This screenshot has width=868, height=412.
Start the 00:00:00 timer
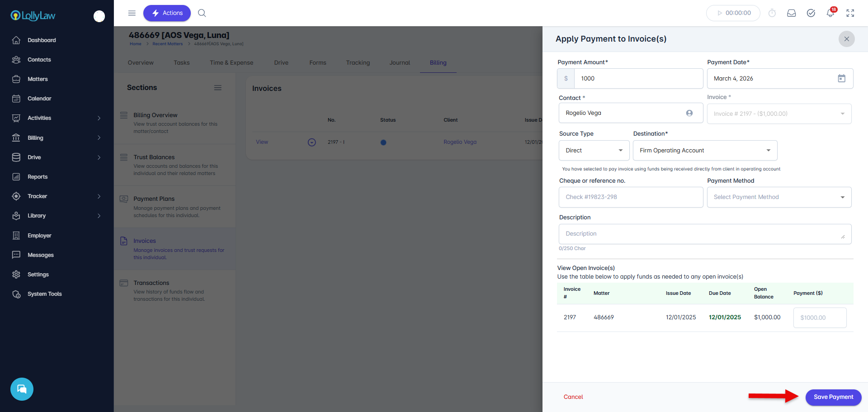[x=733, y=13]
